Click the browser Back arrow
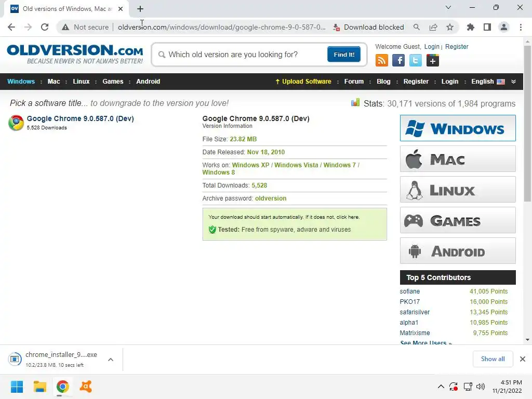Screen dimensions: 532x399 click(x=11, y=27)
